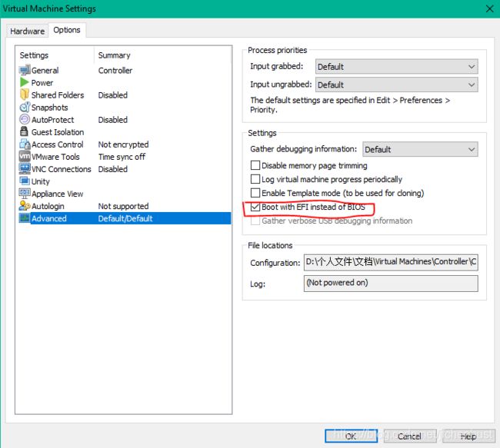Select the 'General' label in settings list

point(45,71)
